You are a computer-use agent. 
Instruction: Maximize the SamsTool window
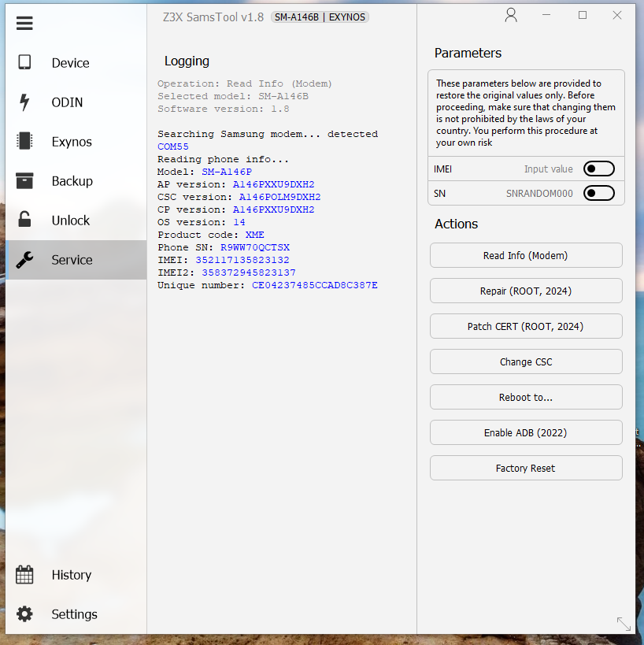click(583, 15)
